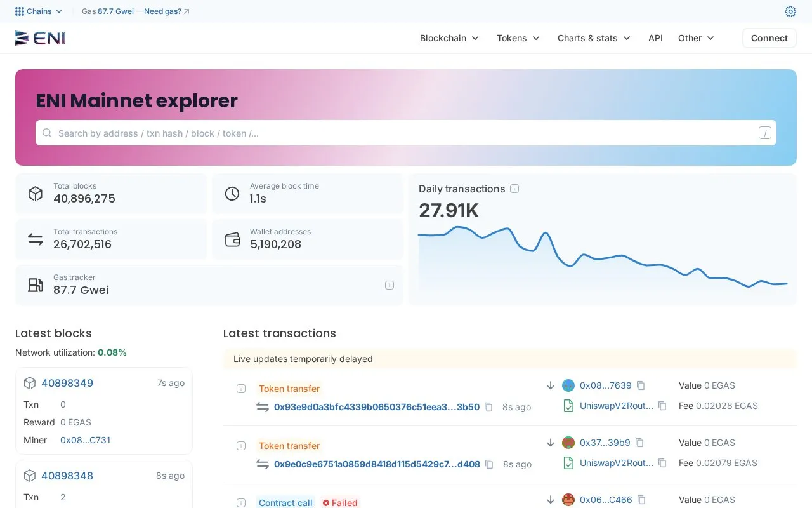Click the cube icon next to block 40898348
Screen dimensions: 812x508
click(x=30, y=476)
